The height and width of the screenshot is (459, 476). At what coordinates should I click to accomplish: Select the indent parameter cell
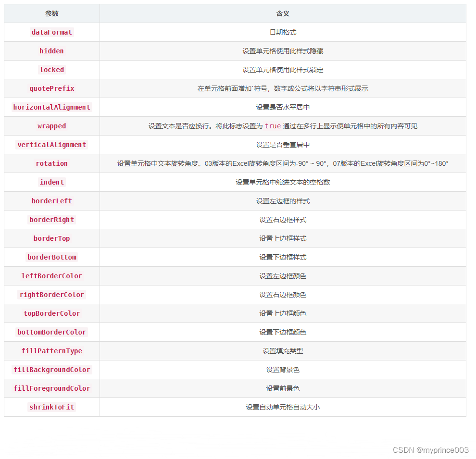click(x=51, y=182)
